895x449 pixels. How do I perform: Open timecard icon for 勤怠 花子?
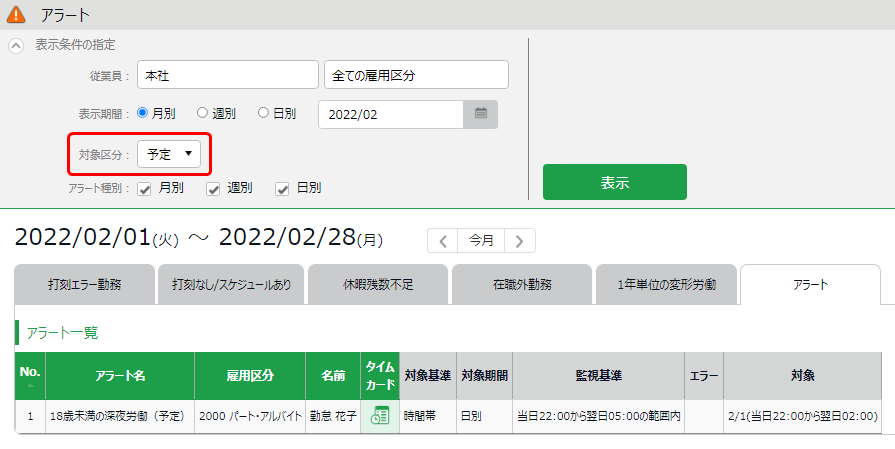click(x=380, y=416)
